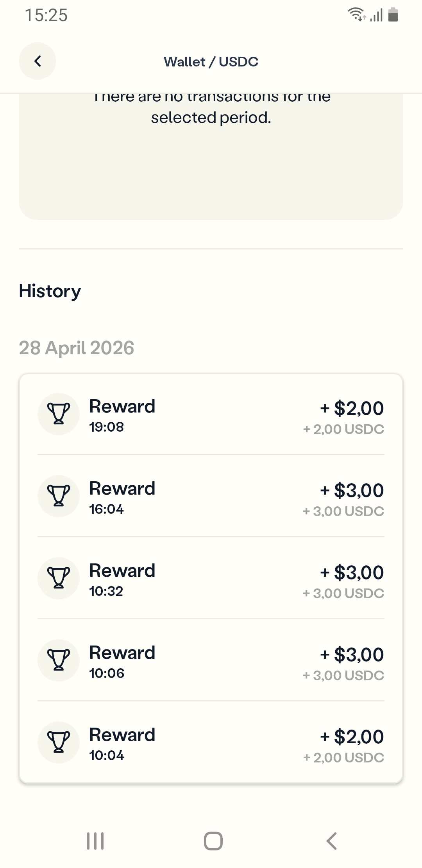The image size is (422, 868).
Task: Tap + 3,00 USDC text at 10:06
Action: pyautogui.click(x=344, y=676)
